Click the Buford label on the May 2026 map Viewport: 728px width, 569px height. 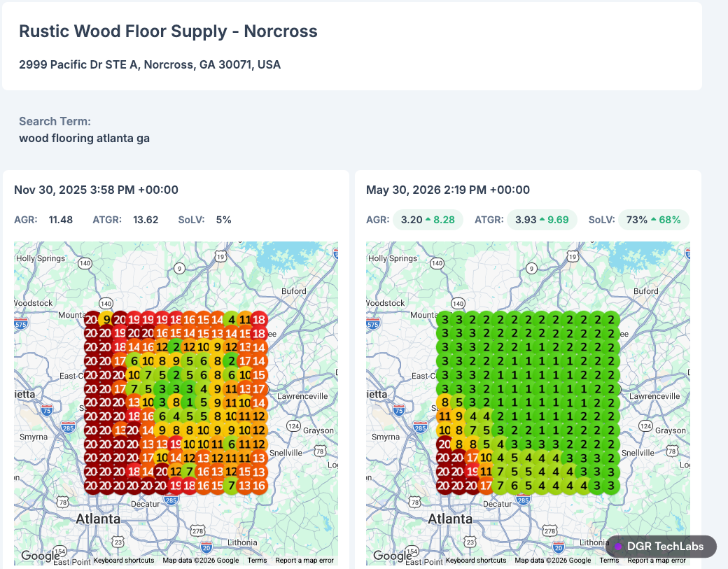pos(646,291)
